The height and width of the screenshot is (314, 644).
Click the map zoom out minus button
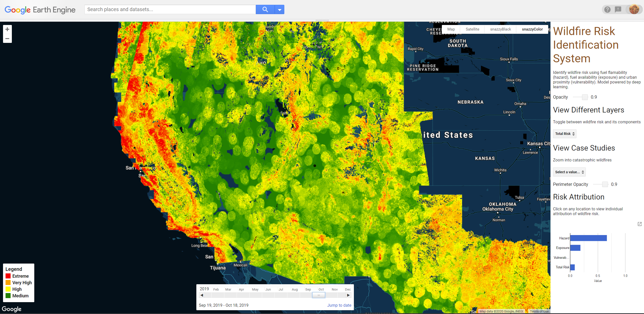click(x=7, y=39)
